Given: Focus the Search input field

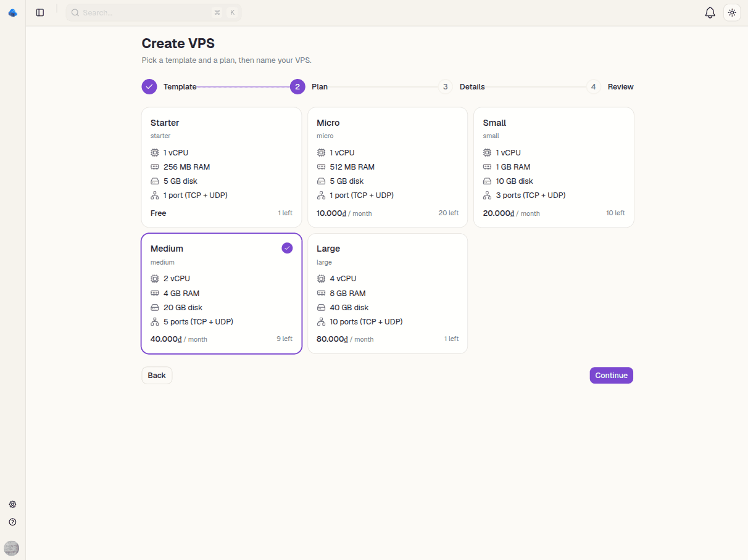Looking at the screenshot, I should 153,12.
